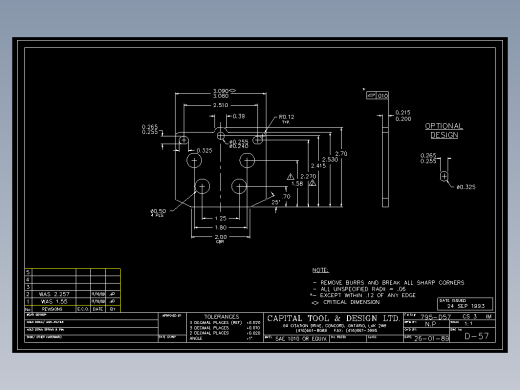This screenshot has height=390, width=520.
Task: Click the 2.00 bottom width dimension
Action: pyautogui.click(x=220, y=238)
